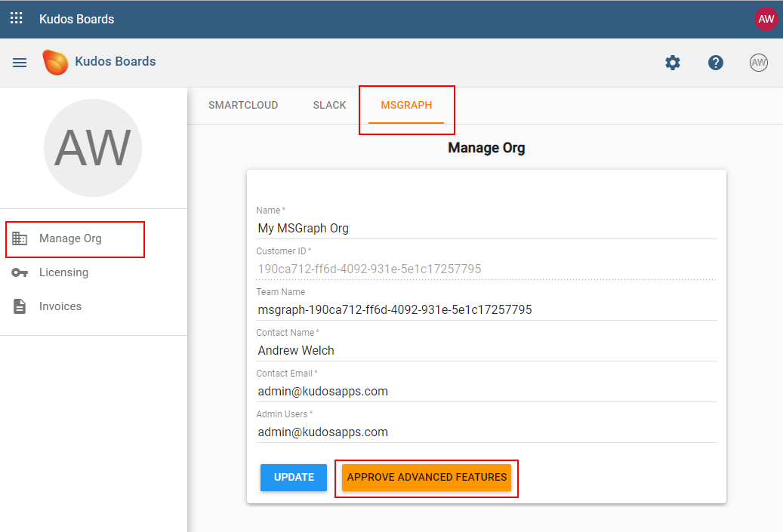Click the disabled Customer ID field

pos(487,269)
